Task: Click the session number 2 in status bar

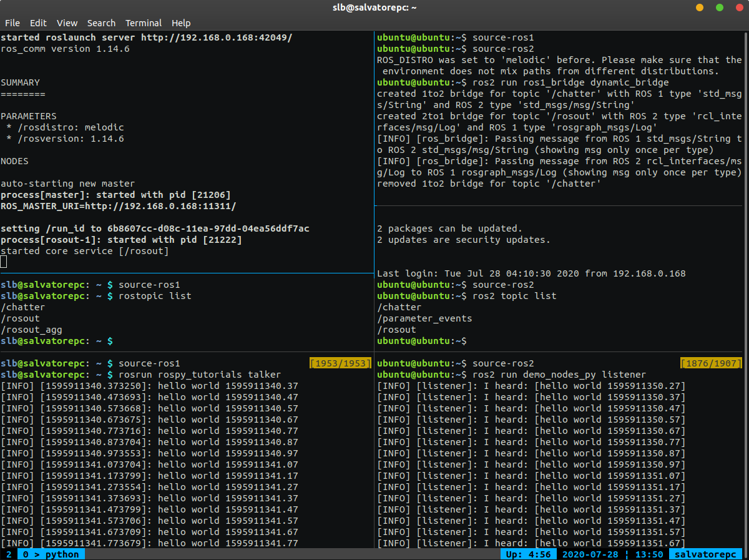Action: pos(9,554)
